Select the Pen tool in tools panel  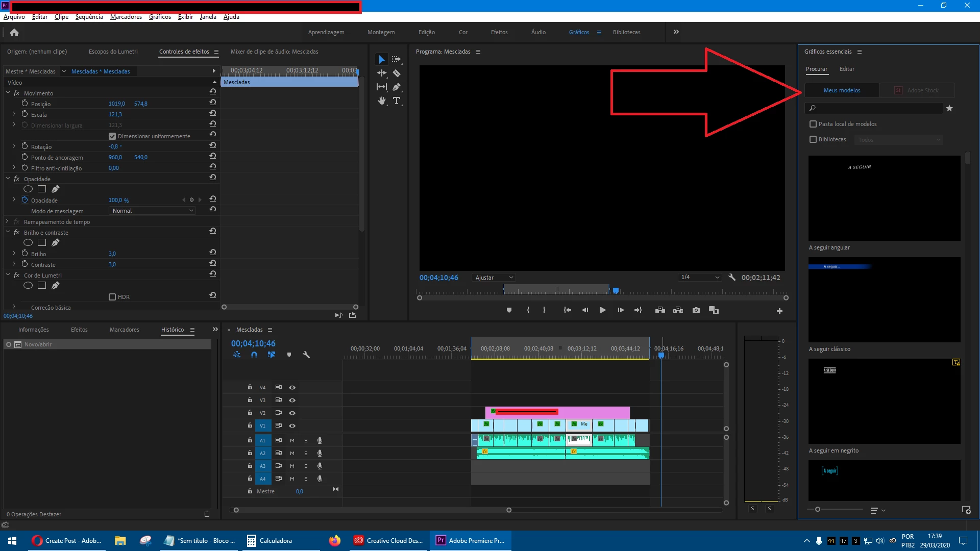pos(397,87)
